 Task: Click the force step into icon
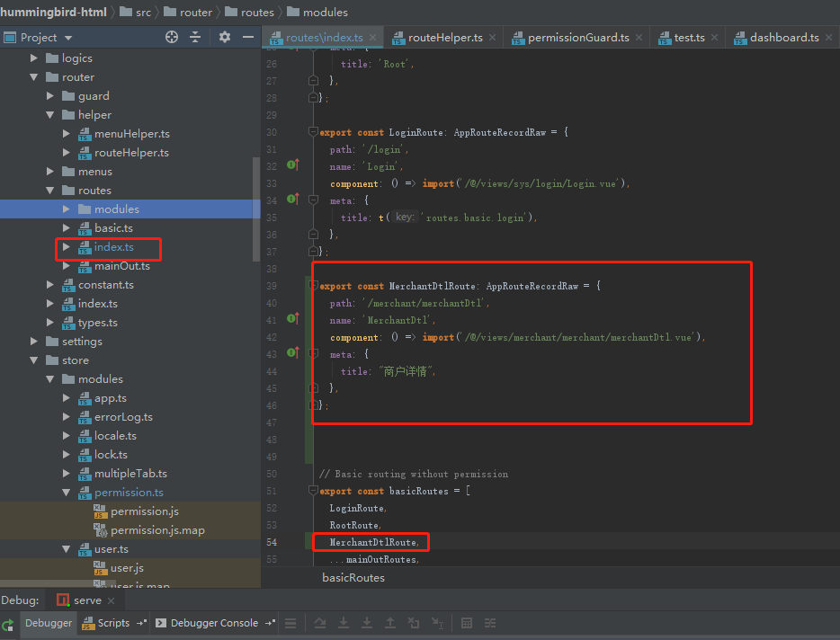(367, 623)
